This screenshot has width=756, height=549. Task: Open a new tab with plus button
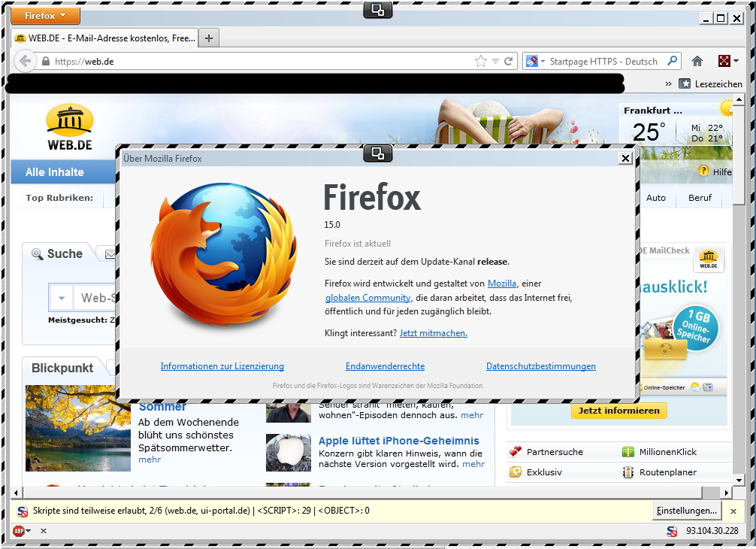tap(209, 38)
